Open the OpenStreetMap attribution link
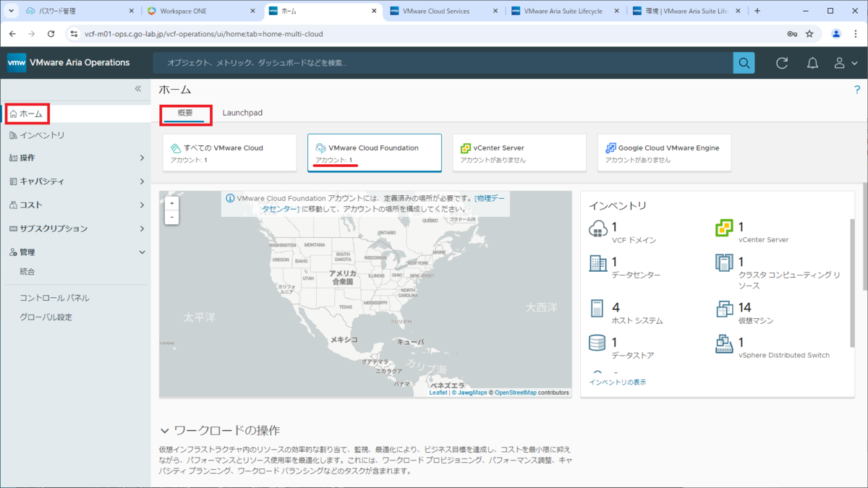Viewport: 868px width, 488px height. [x=516, y=393]
